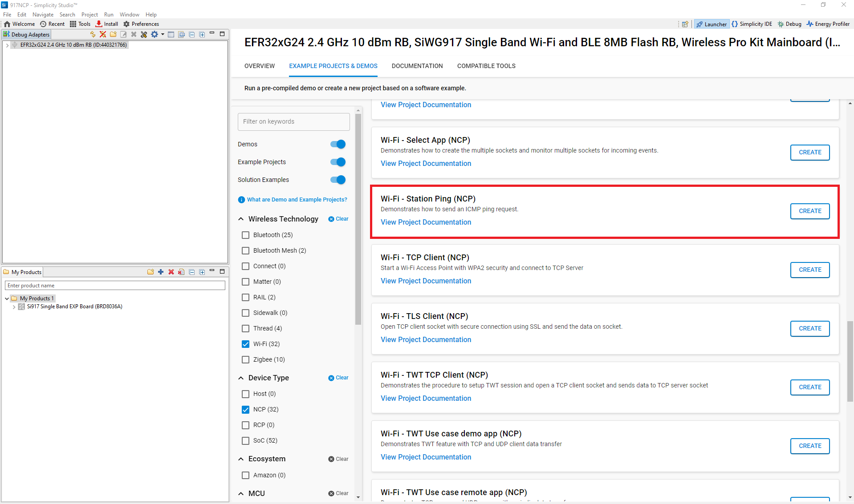The height and width of the screenshot is (504, 854).
Task: Turn off the Demos toggle
Action: 338,144
